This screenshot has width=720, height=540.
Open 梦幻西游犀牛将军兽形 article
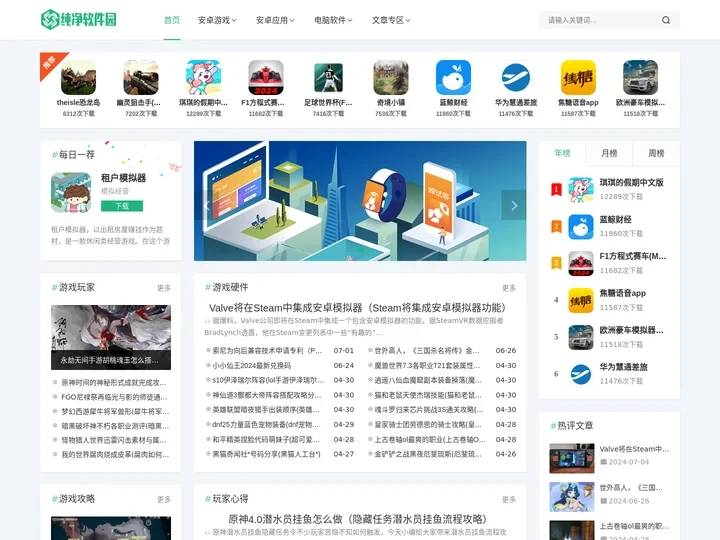click(115, 411)
